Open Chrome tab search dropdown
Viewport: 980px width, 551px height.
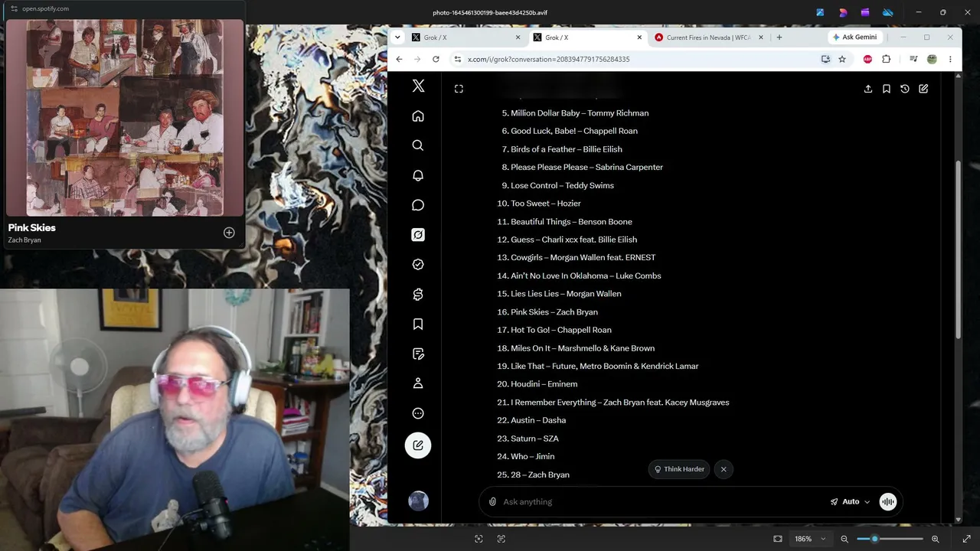tap(397, 37)
